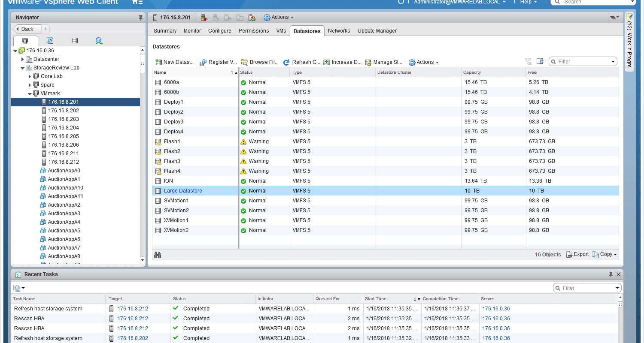
Task: Open the Storage navigator view icon
Action: pos(75,41)
